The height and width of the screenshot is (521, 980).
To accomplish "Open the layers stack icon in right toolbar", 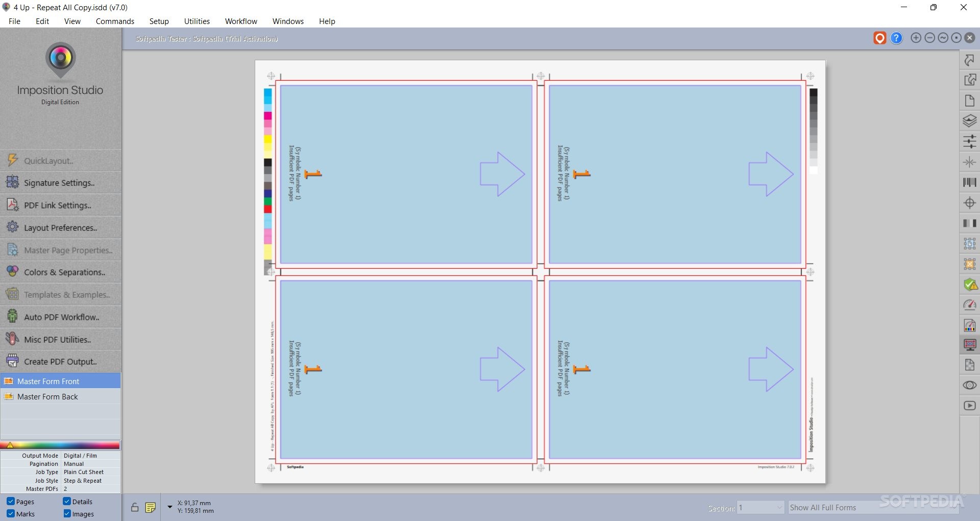I will tap(969, 121).
